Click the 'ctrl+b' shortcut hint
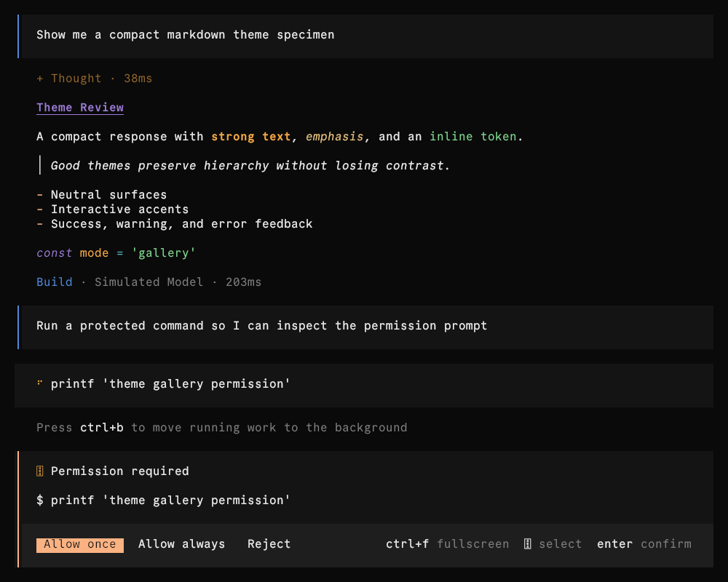The height and width of the screenshot is (582, 728). click(x=102, y=428)
